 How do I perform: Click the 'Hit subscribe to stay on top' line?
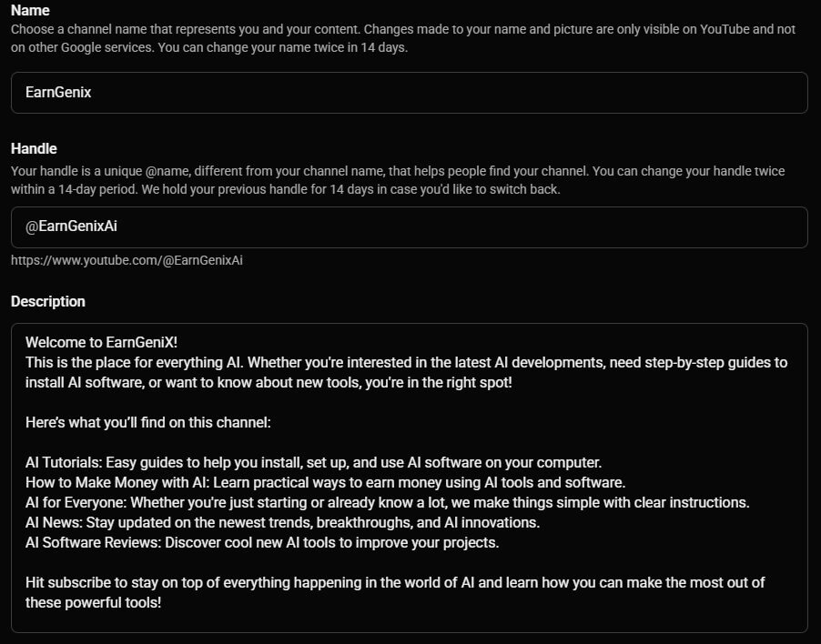395,582
